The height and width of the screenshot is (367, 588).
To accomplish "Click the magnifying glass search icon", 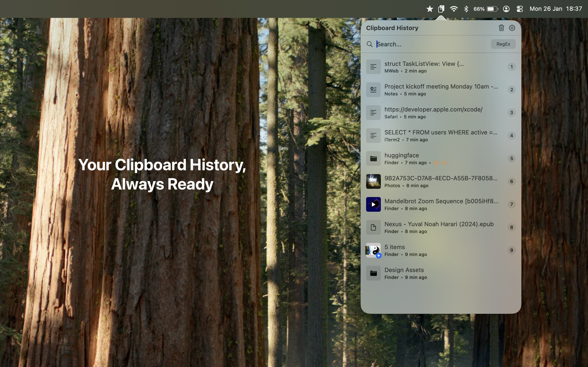I will (370, 44).
